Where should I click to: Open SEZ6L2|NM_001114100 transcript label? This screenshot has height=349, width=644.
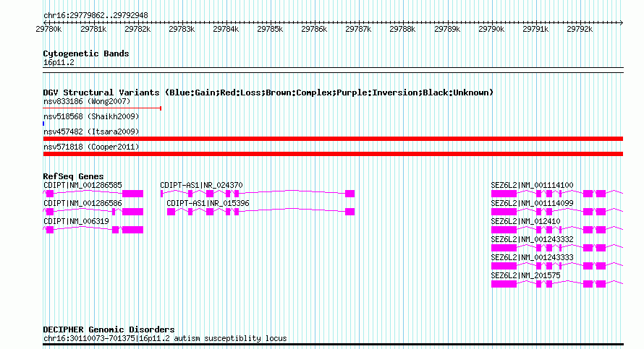(532, 186)
